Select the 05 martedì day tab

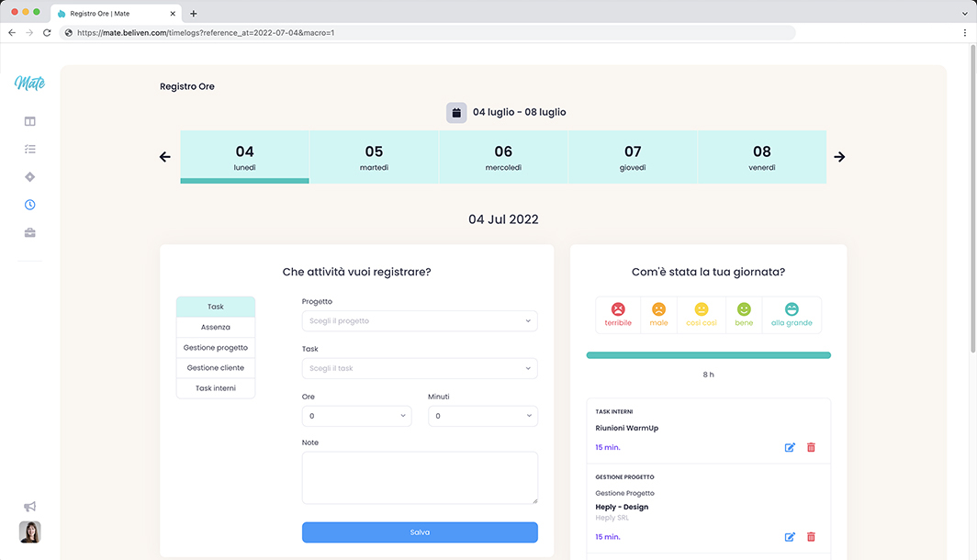tap(374, 157)
